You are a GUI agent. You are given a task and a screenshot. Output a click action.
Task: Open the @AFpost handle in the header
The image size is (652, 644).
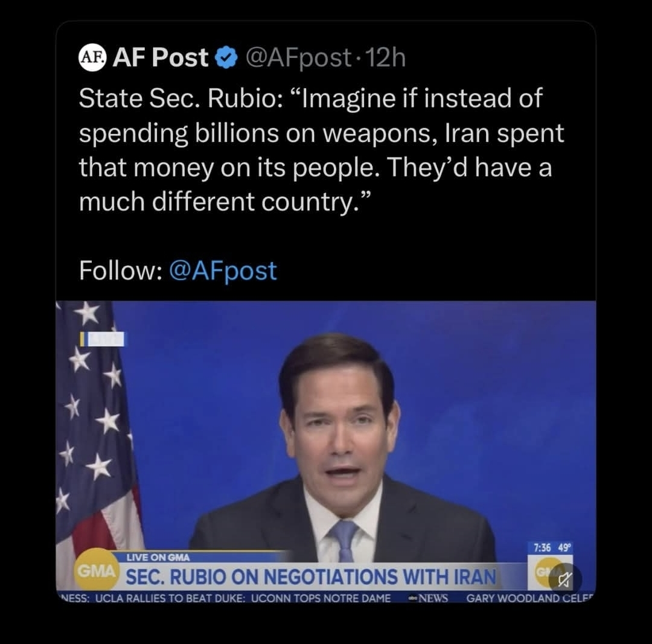coord(298,58)
